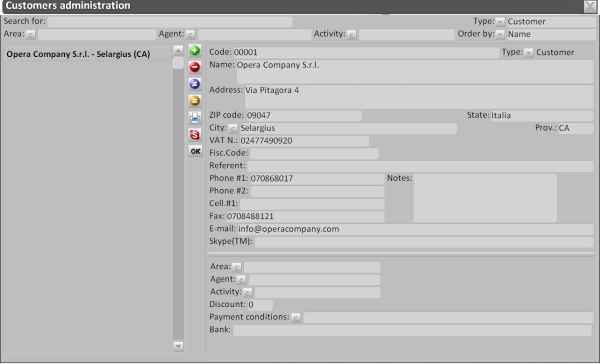
Task: Click the green add customer icon
Action: pos(195,50)
